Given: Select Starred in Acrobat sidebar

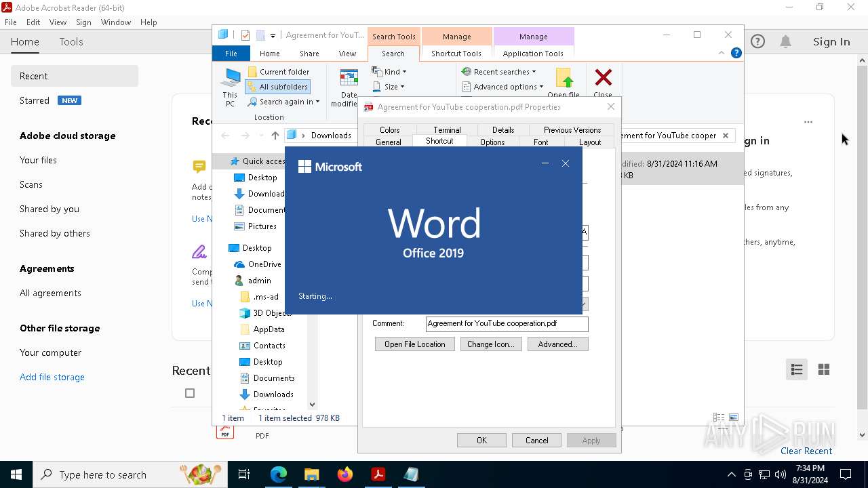Looking at the screenshot, I should [35, 100].
